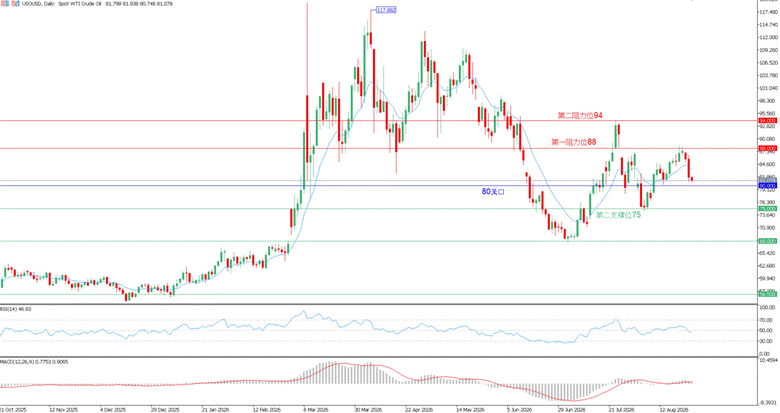780x413 pixels.
Task: Click the first chart icon before USOUSD title
Action: [x=3, y=3]
